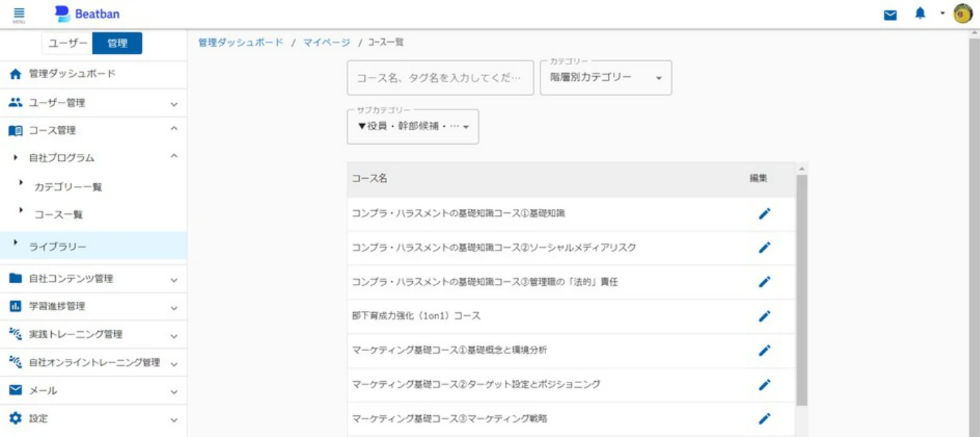Click the folder icon for 自社コンテンツ管理

pyautogui.click(x=16, y=278)
